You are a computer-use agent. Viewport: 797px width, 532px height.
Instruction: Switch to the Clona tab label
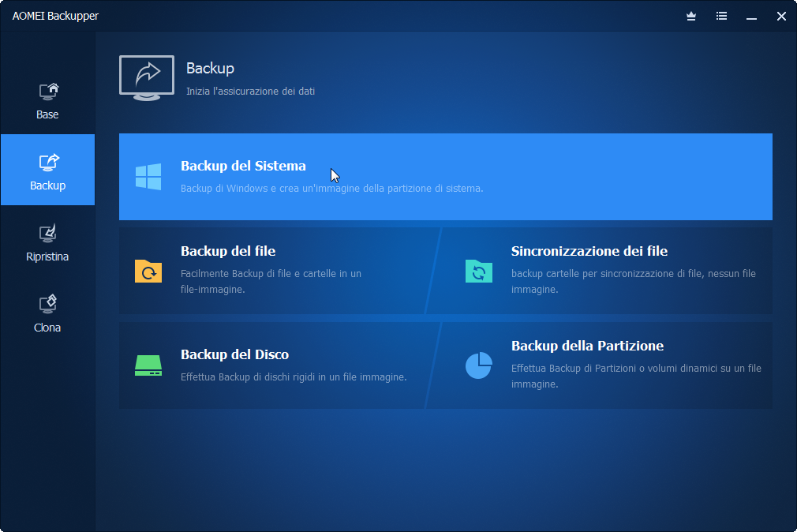point(47,328)
